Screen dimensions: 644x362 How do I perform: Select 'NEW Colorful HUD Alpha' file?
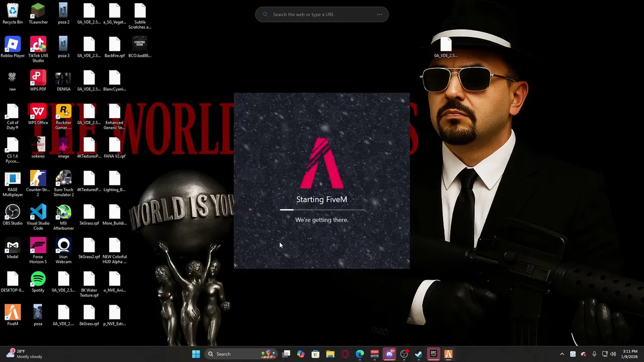click(115, 251)
